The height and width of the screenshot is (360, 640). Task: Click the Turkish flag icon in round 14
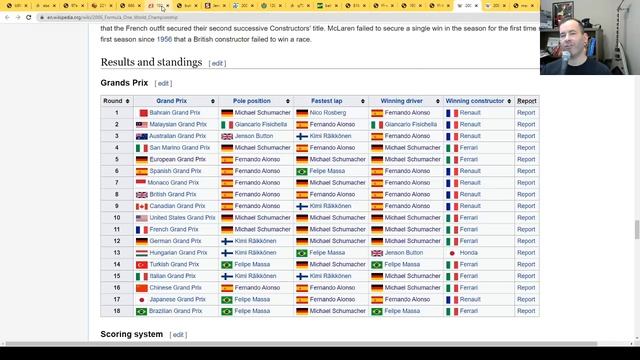tap(142, 265)
